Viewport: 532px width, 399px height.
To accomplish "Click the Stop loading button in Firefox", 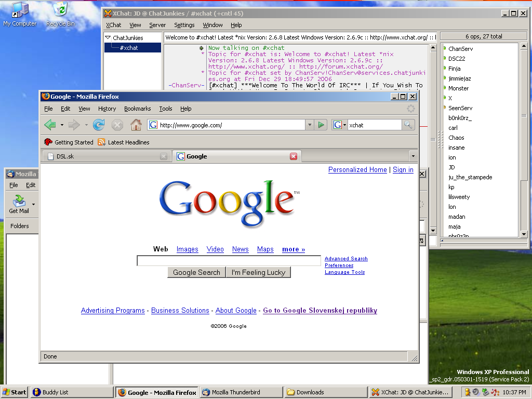I will point(117,125).
